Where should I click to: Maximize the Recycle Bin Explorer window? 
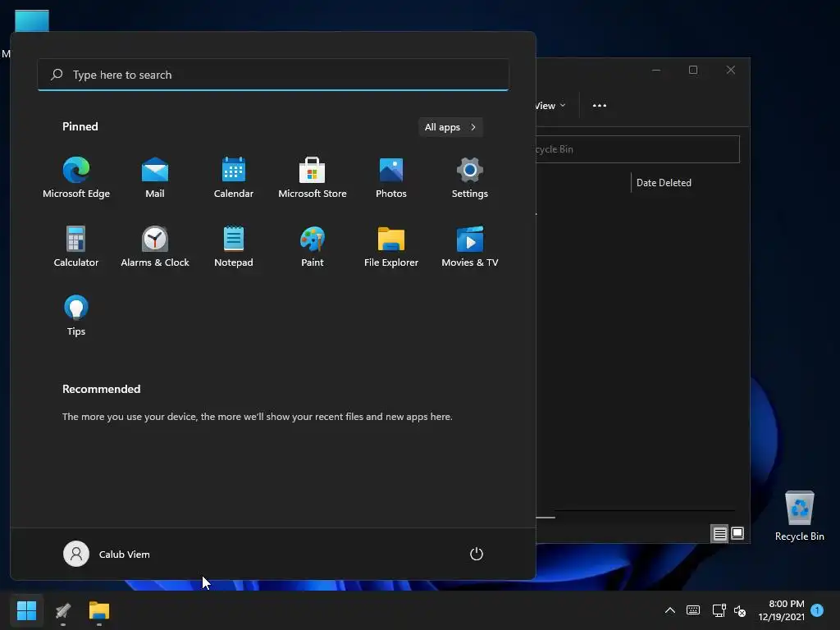(x=692, y=71)
